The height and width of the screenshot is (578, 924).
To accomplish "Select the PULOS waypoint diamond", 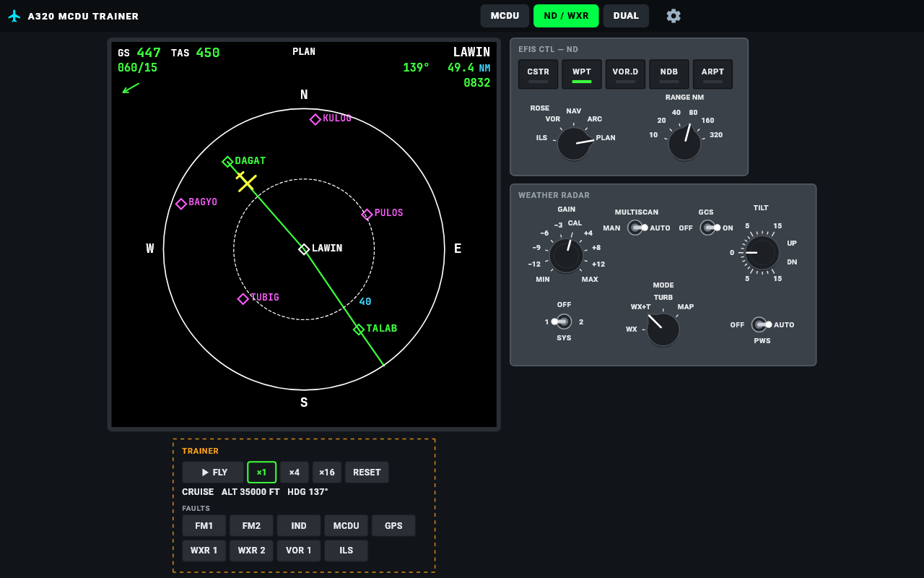I will point(367,214).
